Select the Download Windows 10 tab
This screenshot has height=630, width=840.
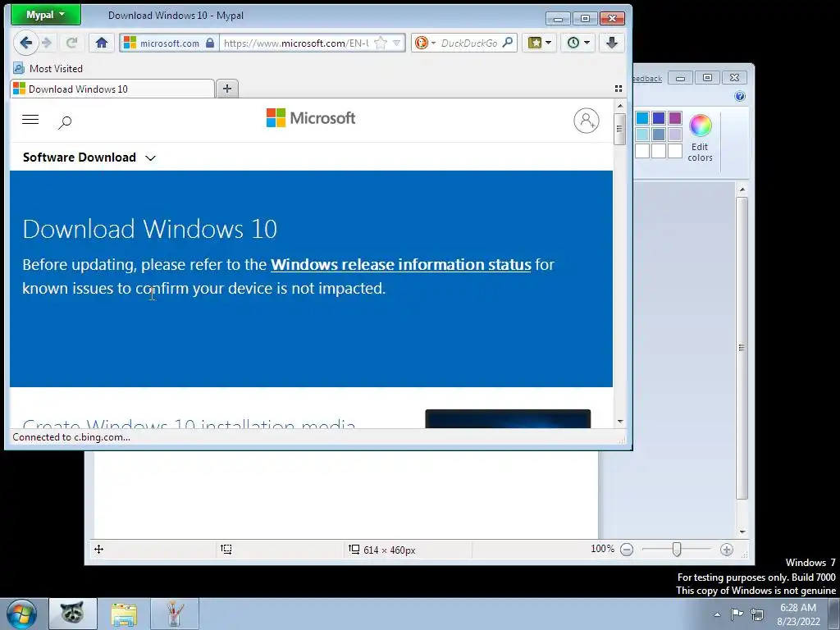click(x=112, y=89)
